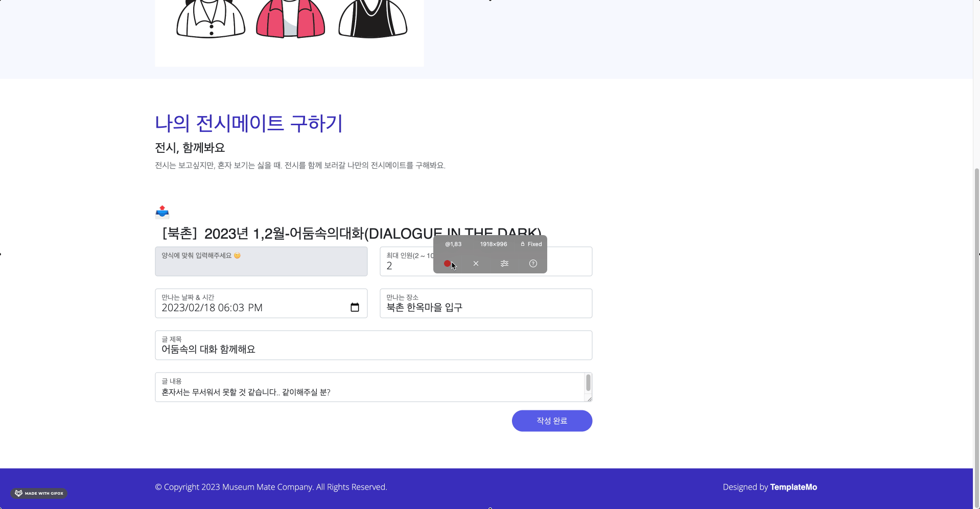Expand the disabled 양식에 맞춰 입력해주세요 field

click(x=261, y=261)
